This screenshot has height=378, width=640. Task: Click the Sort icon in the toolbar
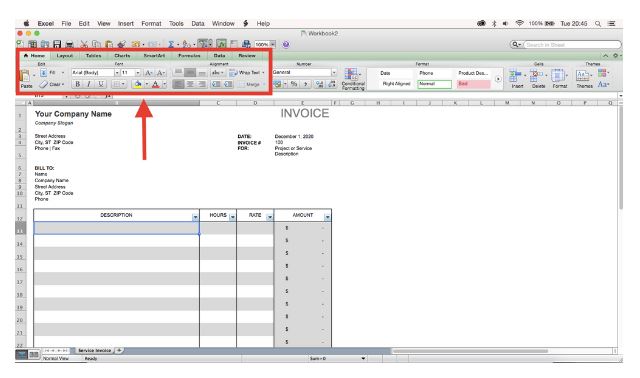[187, 44]
